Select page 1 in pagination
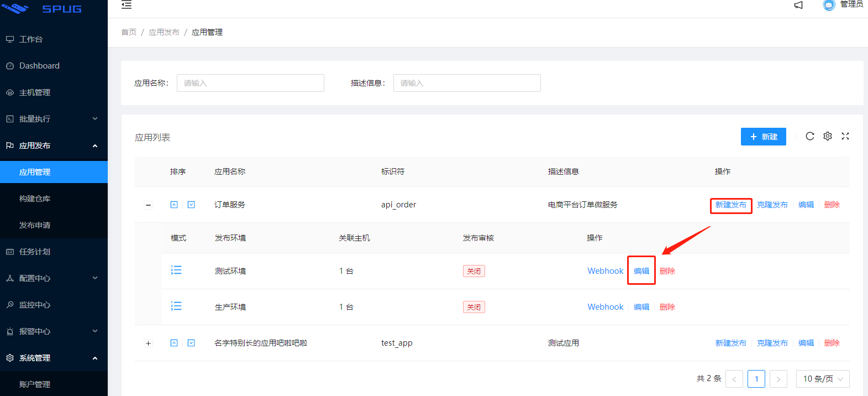Screen dimensions: 868x396 click(x=756, y=379)
